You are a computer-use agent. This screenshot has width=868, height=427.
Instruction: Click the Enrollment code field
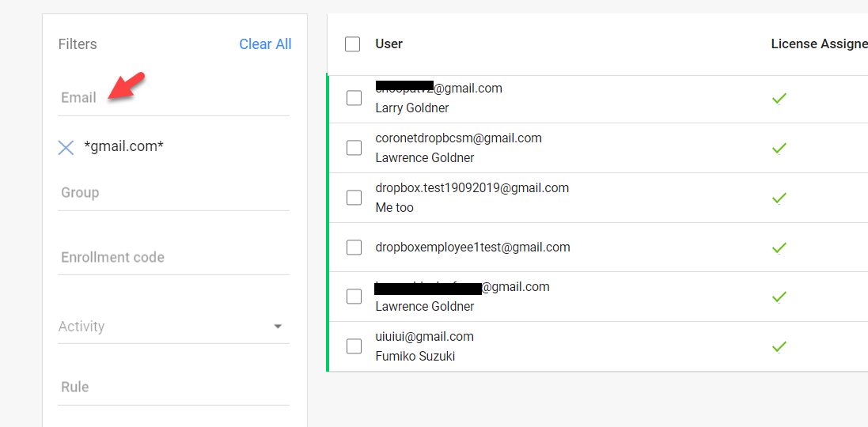tap(173, 257)
